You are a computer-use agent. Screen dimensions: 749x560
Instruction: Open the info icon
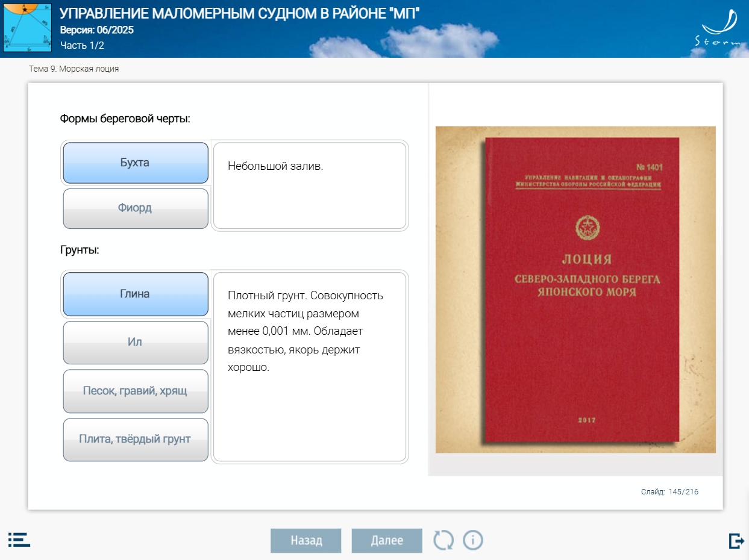click(473, 540)
